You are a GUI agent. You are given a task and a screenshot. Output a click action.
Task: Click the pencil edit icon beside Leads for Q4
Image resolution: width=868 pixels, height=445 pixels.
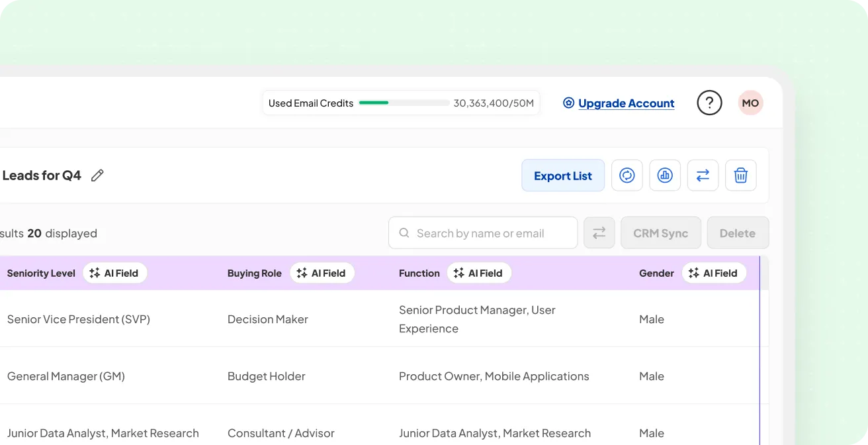pyautogui.click(x=97, y=175)
